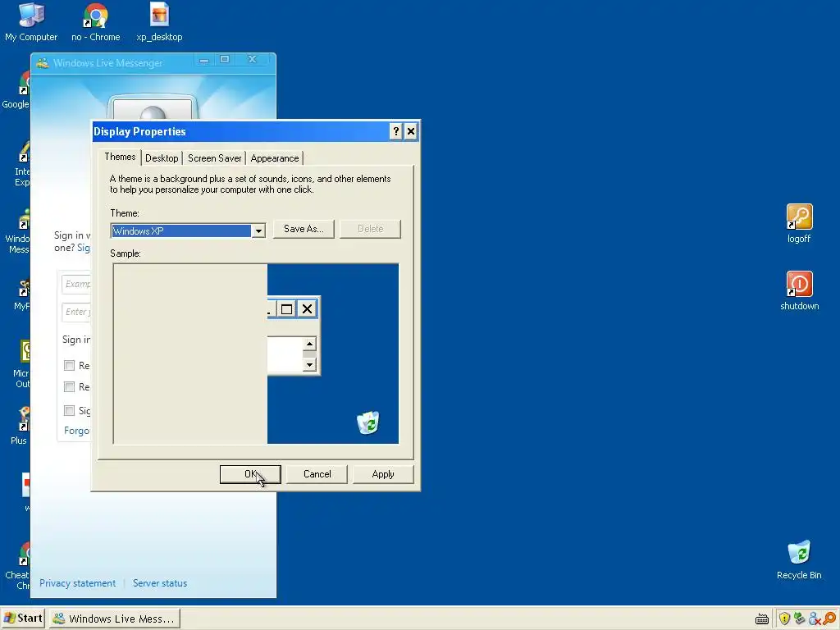The height and width of the screenshot is (630, 840).
Task: Open the 'Forgo...' link in Messenger
Action: [x=76, y=431]
